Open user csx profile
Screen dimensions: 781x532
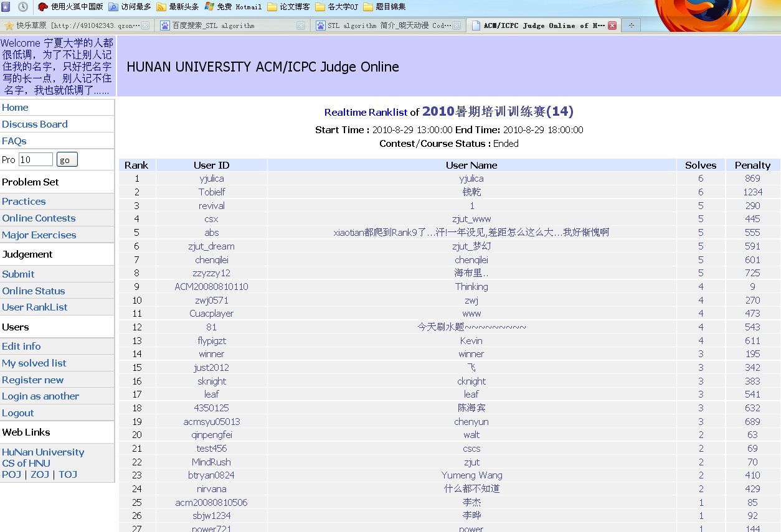coord(212,220)
